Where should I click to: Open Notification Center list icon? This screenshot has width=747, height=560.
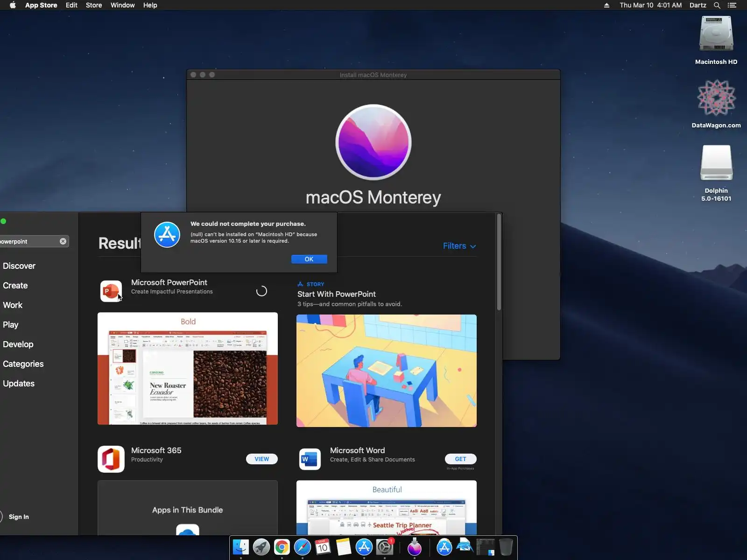pyautogui.click(x=732, y=5)
